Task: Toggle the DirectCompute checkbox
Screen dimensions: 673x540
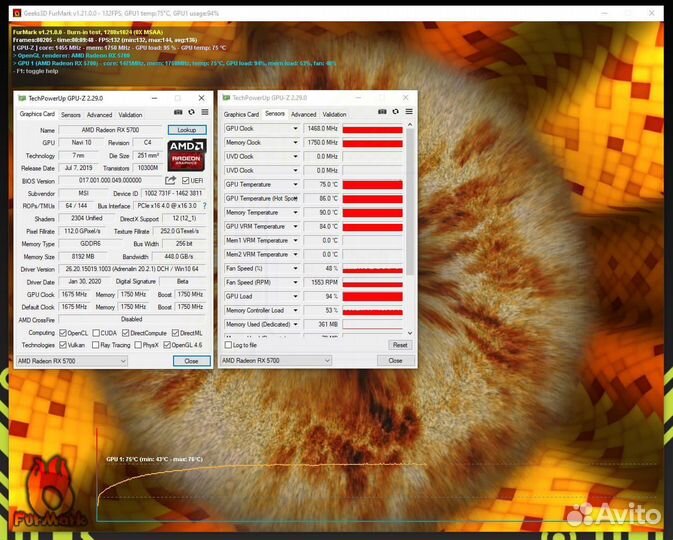Action: 125,333
